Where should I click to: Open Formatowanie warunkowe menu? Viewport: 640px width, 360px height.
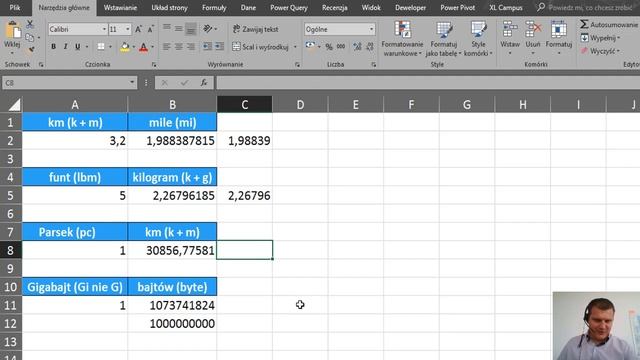402,39
